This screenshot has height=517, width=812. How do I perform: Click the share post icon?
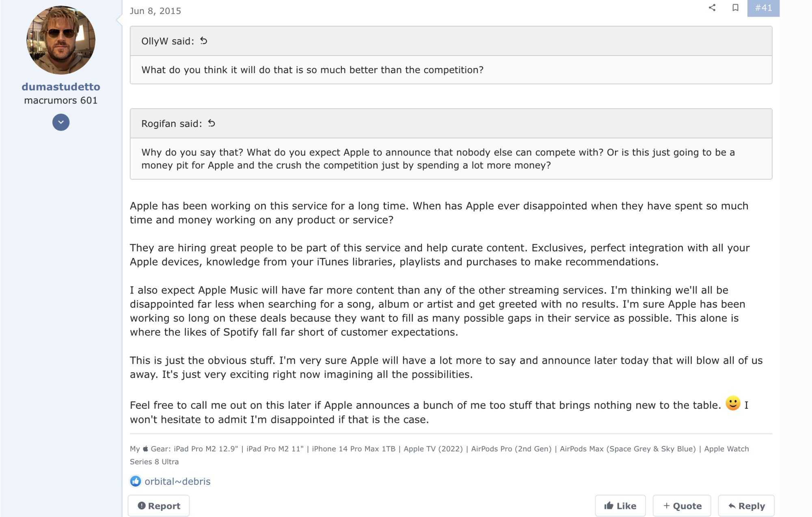point(712,7)
